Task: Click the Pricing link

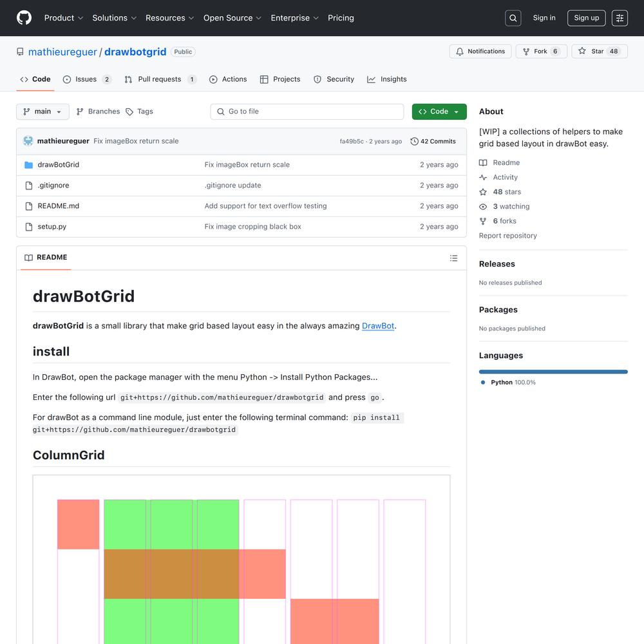Action: (341, 18)
